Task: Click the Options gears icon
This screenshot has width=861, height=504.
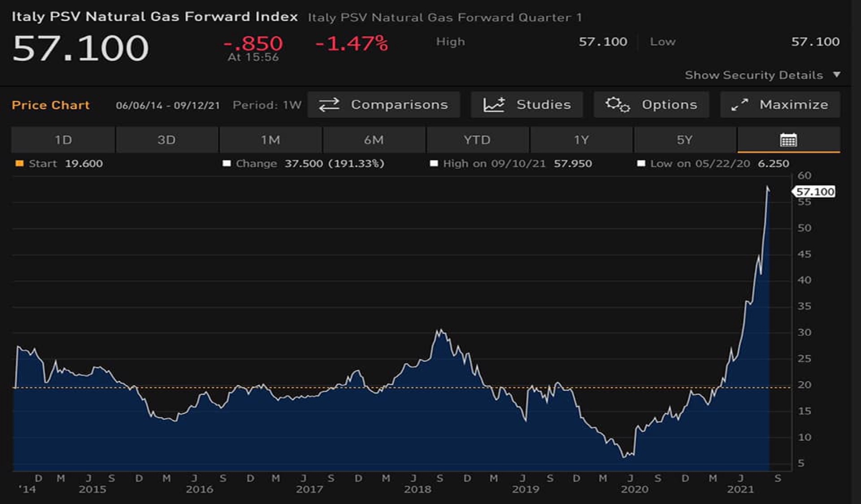Action: 617,105
